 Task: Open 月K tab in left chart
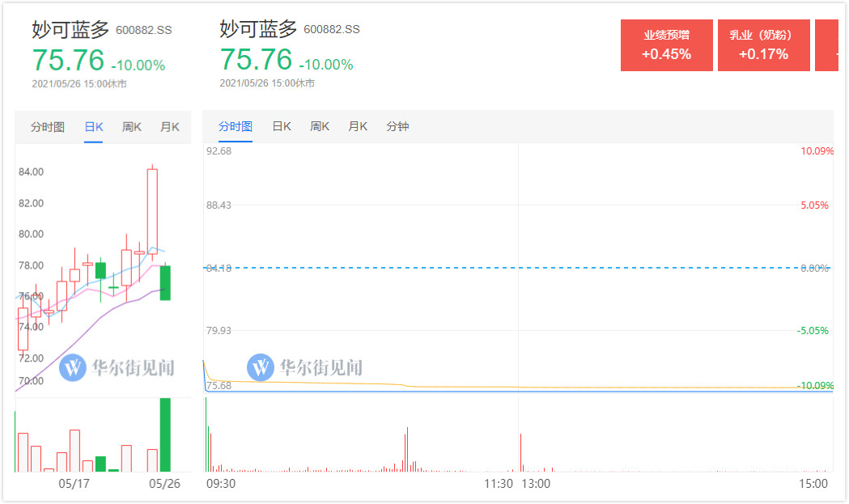tap(169, 127)
